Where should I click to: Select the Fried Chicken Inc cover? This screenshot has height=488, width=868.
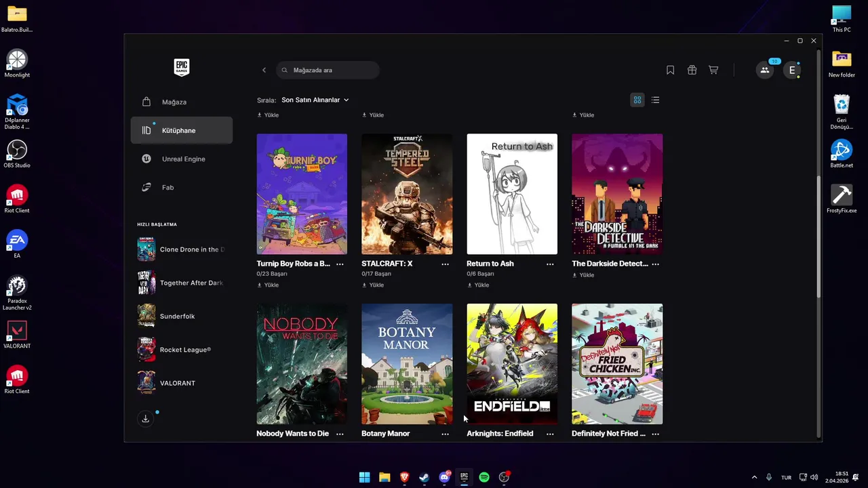[x=617, y=364]
